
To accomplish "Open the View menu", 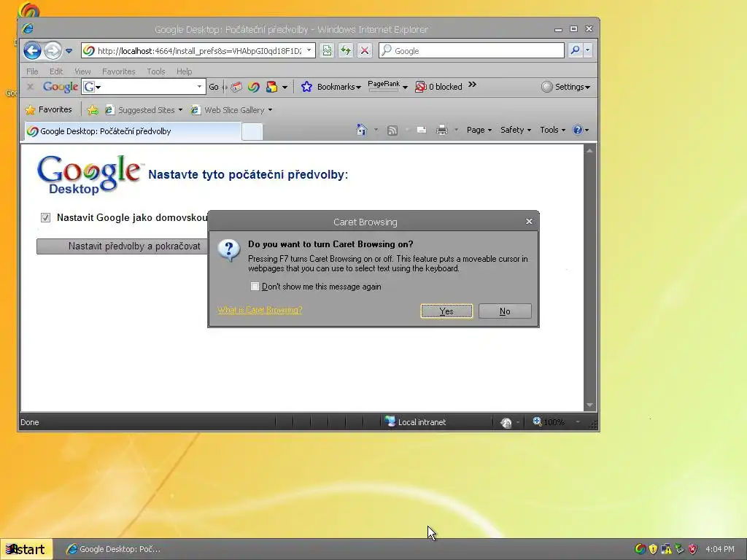I will 82,71.
